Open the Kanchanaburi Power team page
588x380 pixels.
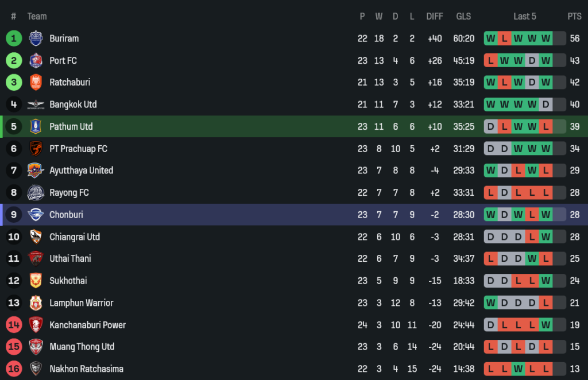tap(87, 325)
